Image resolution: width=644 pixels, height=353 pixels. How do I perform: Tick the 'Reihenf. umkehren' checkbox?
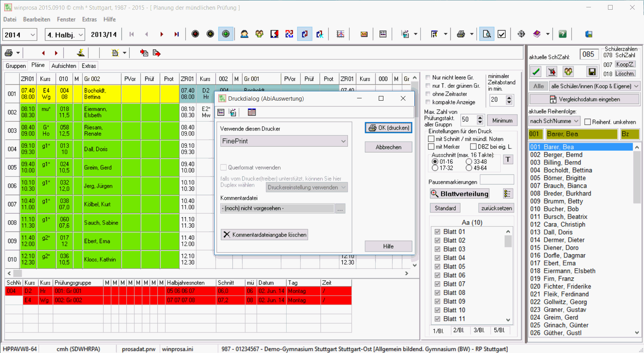coord(587,122)
